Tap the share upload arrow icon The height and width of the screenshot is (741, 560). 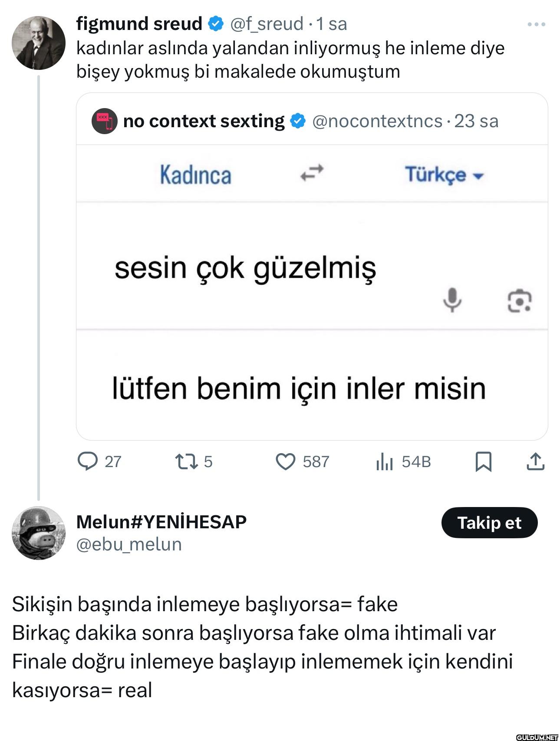click(x=535, y=461)
